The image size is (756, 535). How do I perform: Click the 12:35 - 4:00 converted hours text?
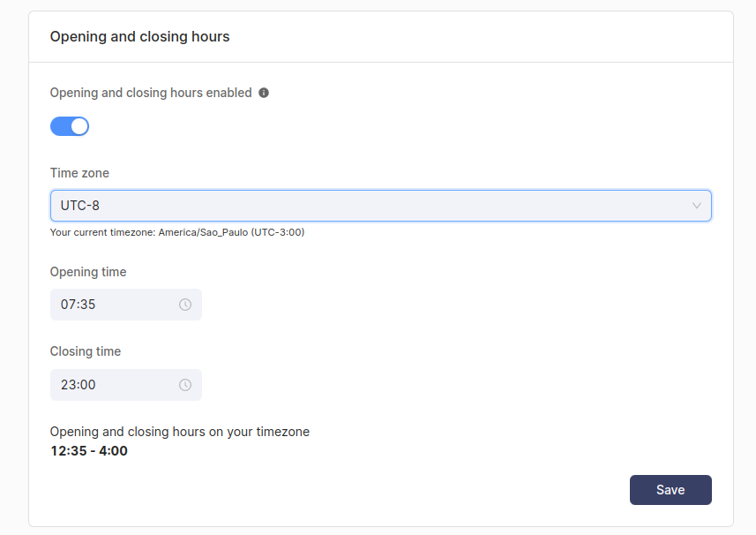[88, 450]
